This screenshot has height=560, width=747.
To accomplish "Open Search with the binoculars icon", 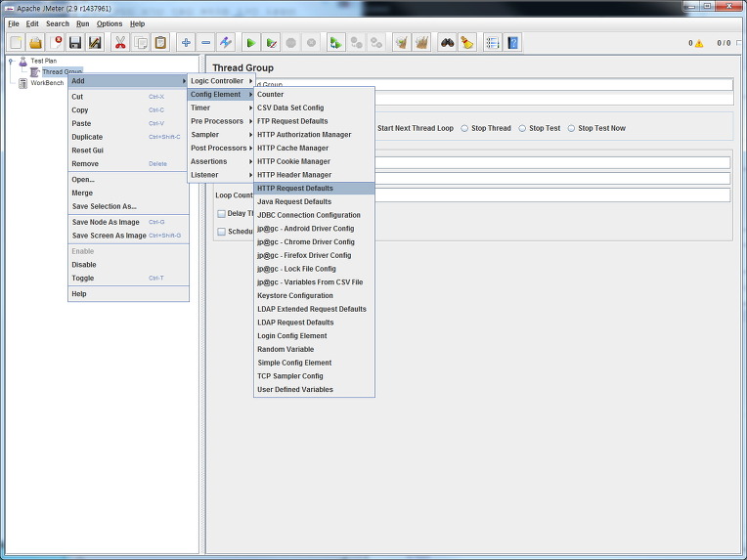I will (448, 43).
